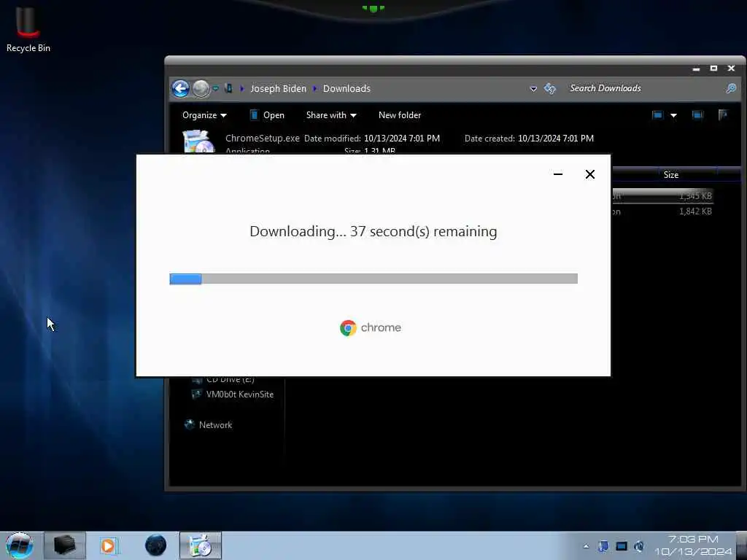
Task: Open the address bar history dropdown
Action: (533, 88)
